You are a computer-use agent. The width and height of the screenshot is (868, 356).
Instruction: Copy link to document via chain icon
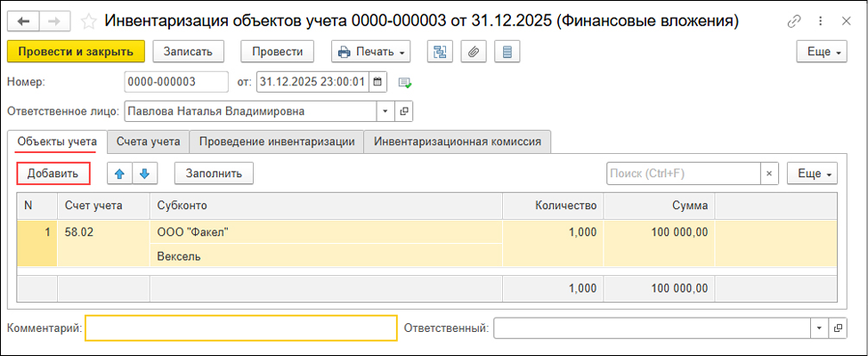coord(794,20)
